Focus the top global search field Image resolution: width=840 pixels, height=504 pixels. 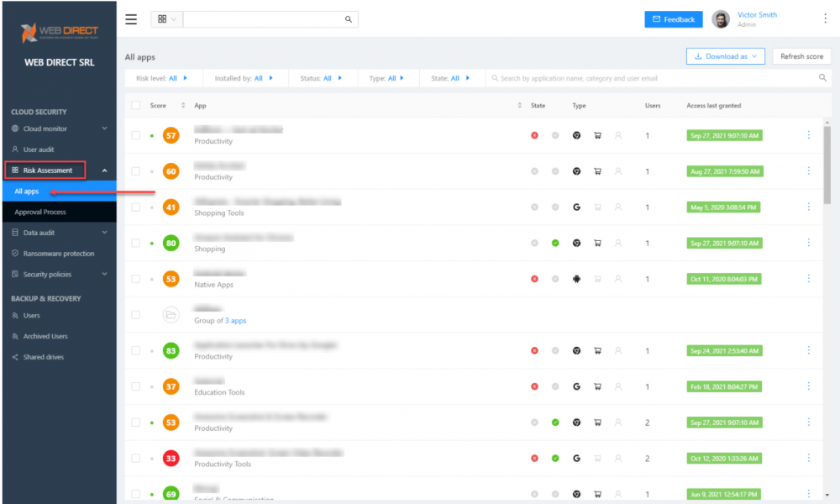pyautogui.click(x=264, y=19)
